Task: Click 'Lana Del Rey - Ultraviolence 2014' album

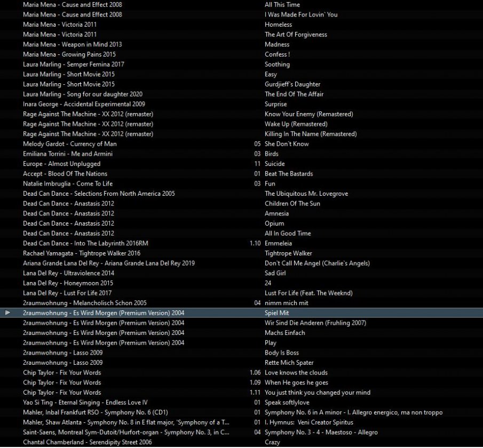Action: click(x=68, y=273)
